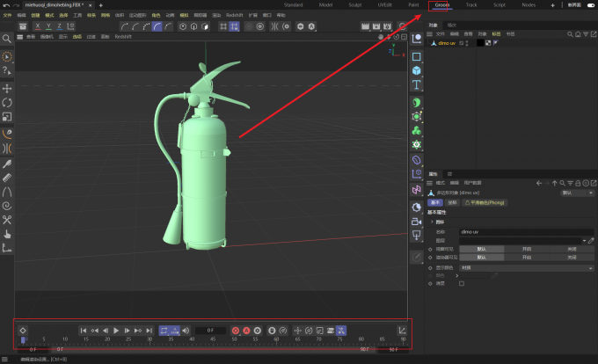Set viewport visibility to on
Image resolution: width=598 pixels, height=364 pixels.
click(527, 249)
